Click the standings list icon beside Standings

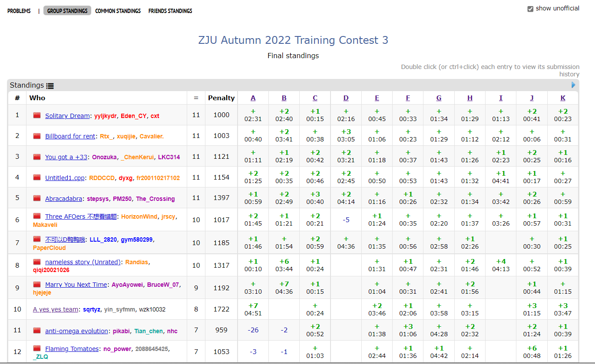tap(50, 86)
